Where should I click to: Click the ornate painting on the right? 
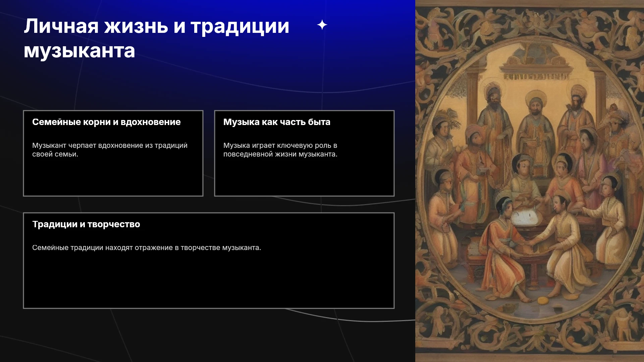[x=530, y=181]
